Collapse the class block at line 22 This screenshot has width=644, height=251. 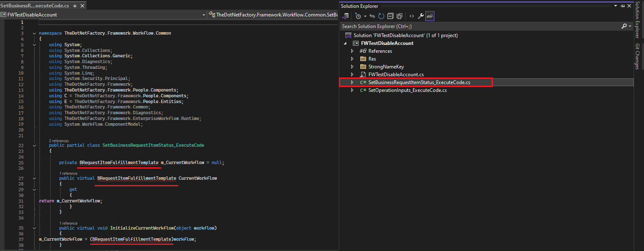pos(35,145)
